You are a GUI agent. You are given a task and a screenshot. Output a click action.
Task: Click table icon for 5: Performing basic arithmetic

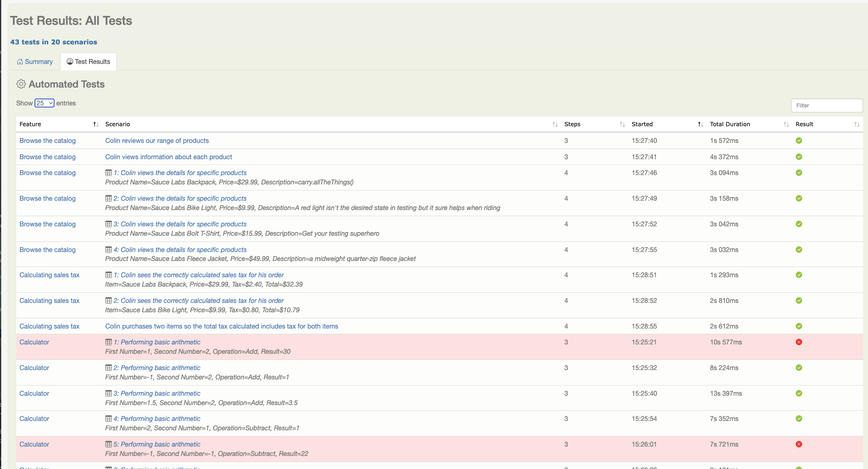click(109, 444)
